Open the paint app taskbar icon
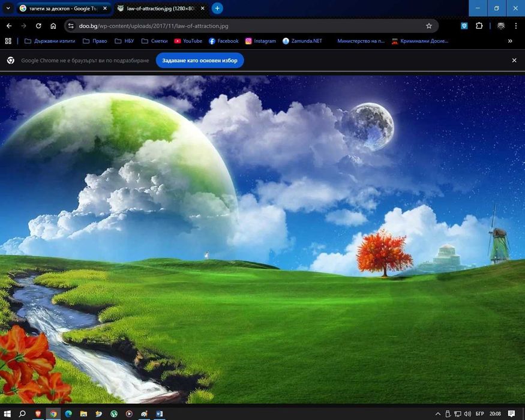 click(x=145, y=413)
